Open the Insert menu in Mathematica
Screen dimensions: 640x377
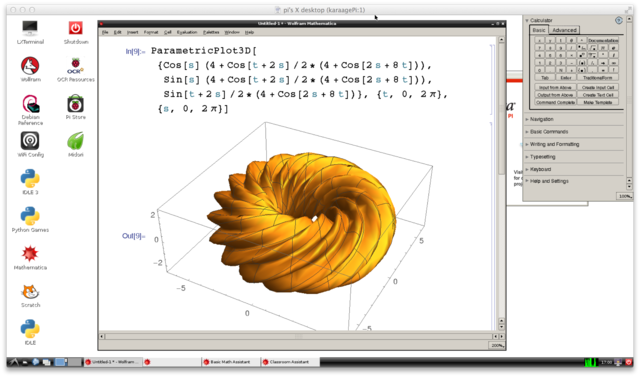(x=133, y=32)
